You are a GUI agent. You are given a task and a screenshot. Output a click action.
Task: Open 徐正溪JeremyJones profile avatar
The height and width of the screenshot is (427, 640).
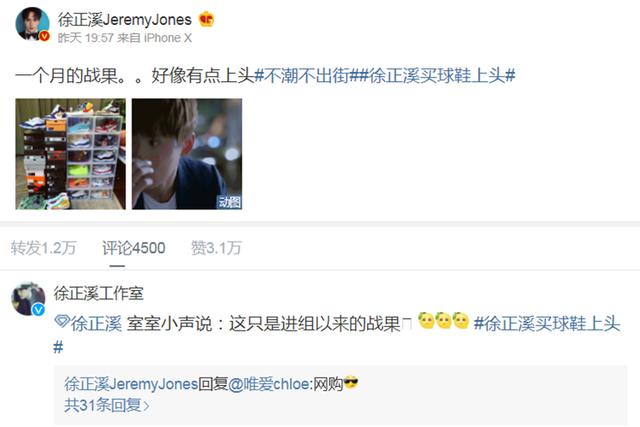pyautogui.click(x=33, y=24)
